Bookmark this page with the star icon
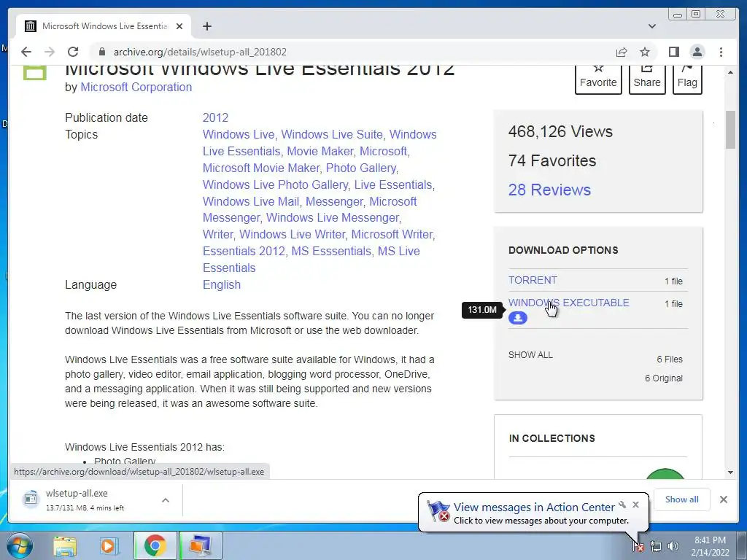Viewport: 747px width, 560px height. coord(645,52)
